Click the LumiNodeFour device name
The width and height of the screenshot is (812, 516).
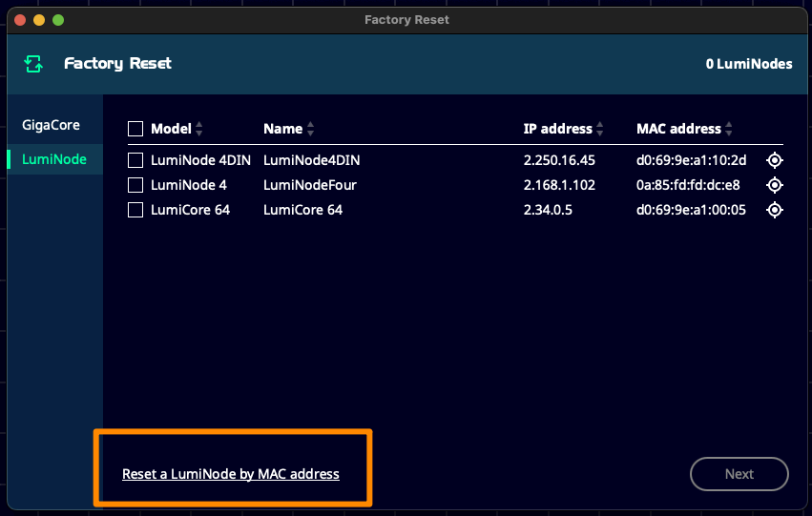(310, 185)
